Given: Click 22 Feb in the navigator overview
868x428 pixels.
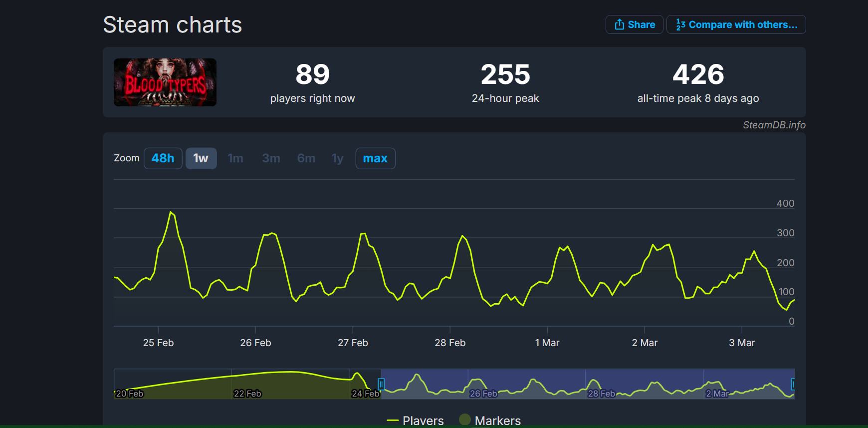Looking at the screenshot, I should (x=247, y=394).
